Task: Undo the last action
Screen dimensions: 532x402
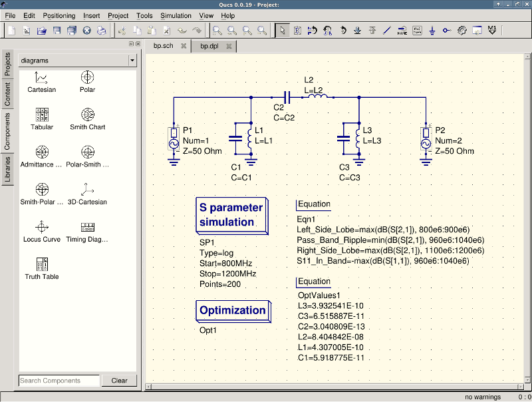Action: tap(182, 31)
